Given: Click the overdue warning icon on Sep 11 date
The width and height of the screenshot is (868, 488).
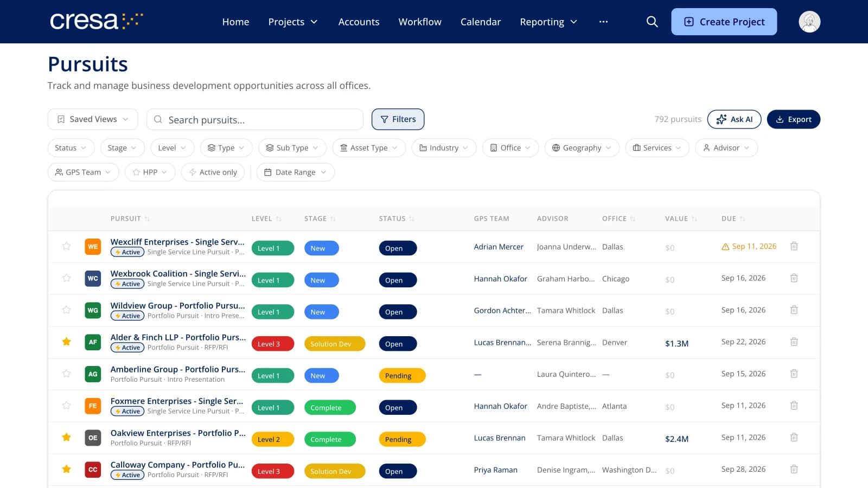Looking at the screenshot, I should pyautogui.click(x=725, y=247).
